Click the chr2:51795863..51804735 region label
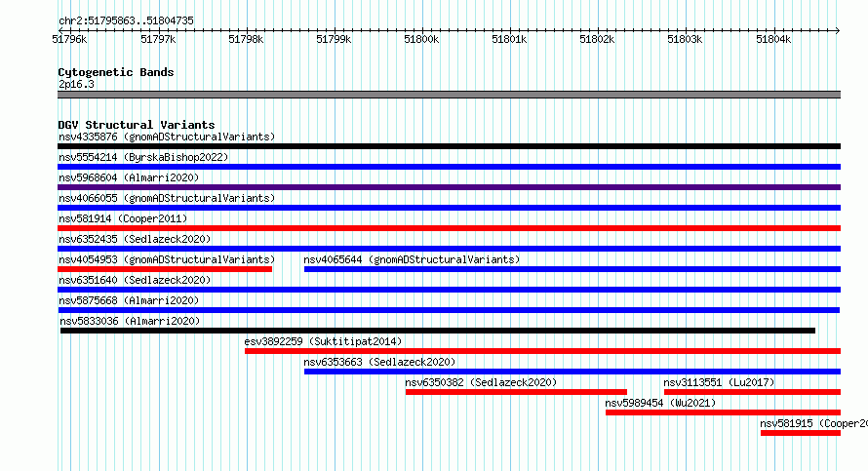The height and width of the screenshot is (471, 868). (126, 21)
